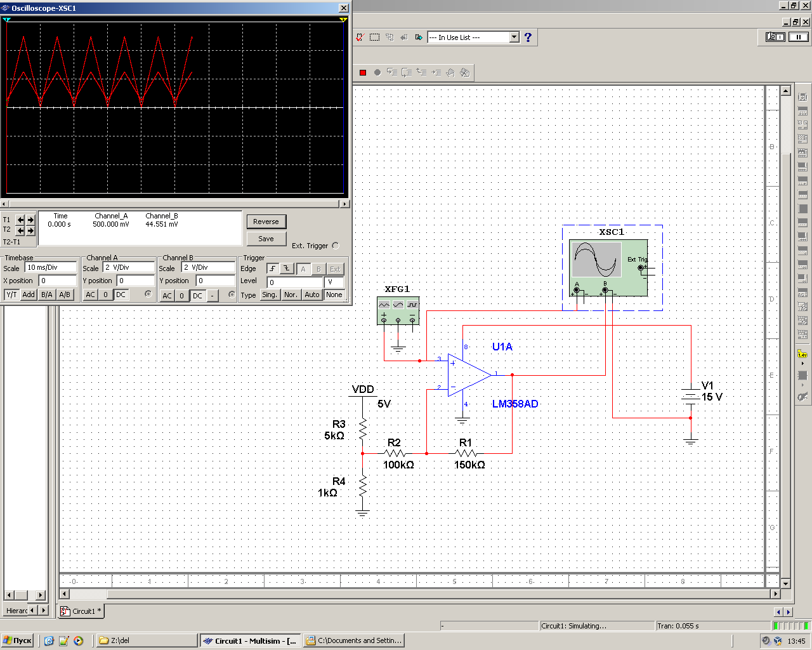Click the electrical rules check icon
812x650 pixels.
[x=360, y=37]
